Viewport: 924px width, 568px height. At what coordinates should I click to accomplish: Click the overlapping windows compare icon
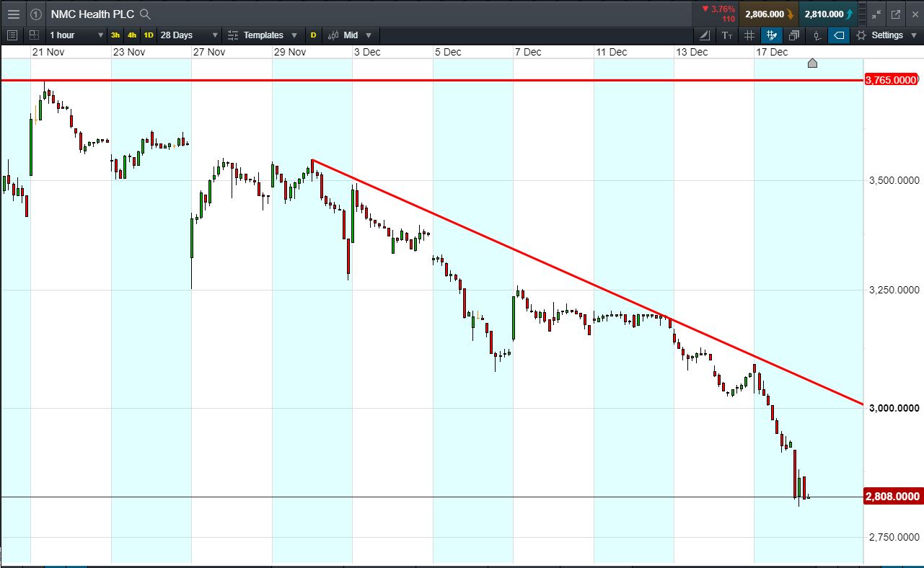[x=794, y=35]
